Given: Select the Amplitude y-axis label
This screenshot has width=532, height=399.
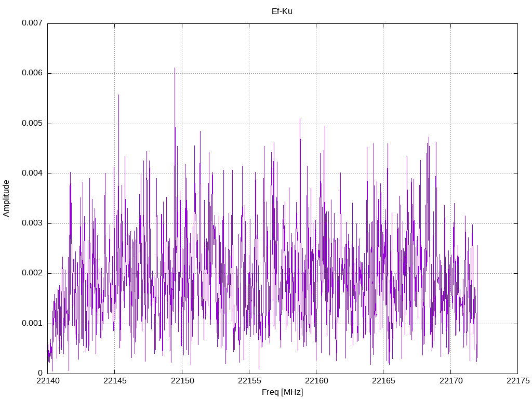Looking at the screenshot, I should [6, 198].
